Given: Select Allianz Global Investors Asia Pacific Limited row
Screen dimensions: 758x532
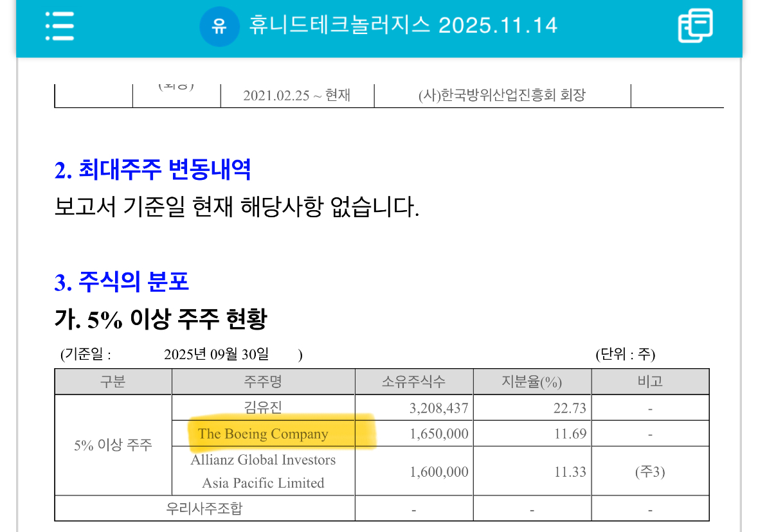Looking at the screenshot, I should coord(264,470).
